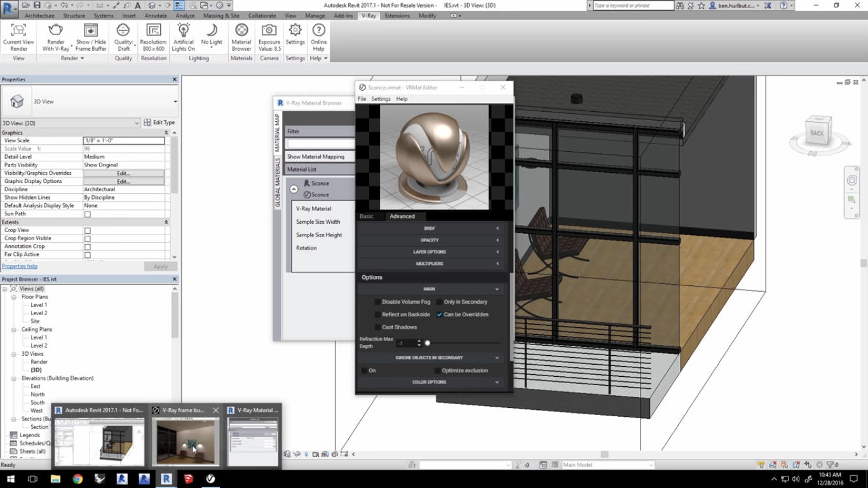The height and width of the screenshot is (488, 868).
Task: Select the Text tool in Quick Access toolbar
Action: pos(137,5)
